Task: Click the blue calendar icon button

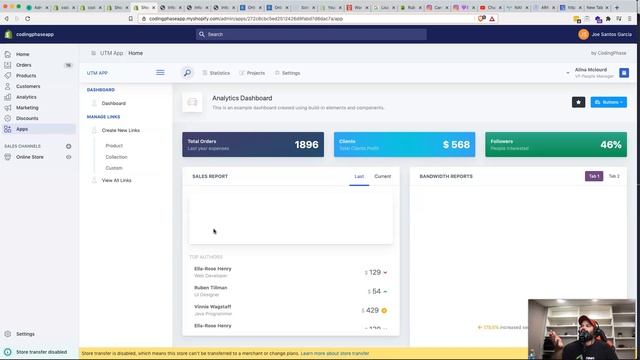Action: pyautogui.click(x=624, y=73)
